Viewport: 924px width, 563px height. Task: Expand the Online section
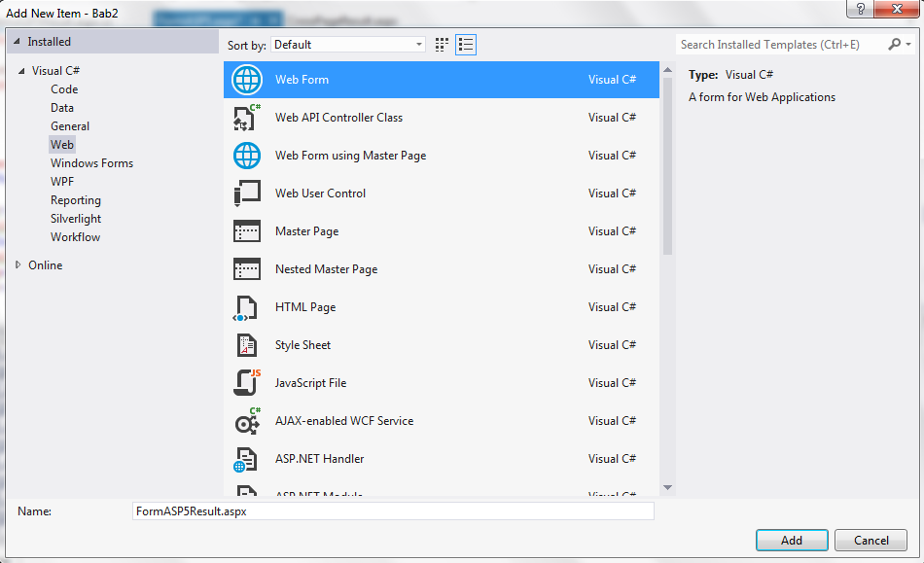18,265
